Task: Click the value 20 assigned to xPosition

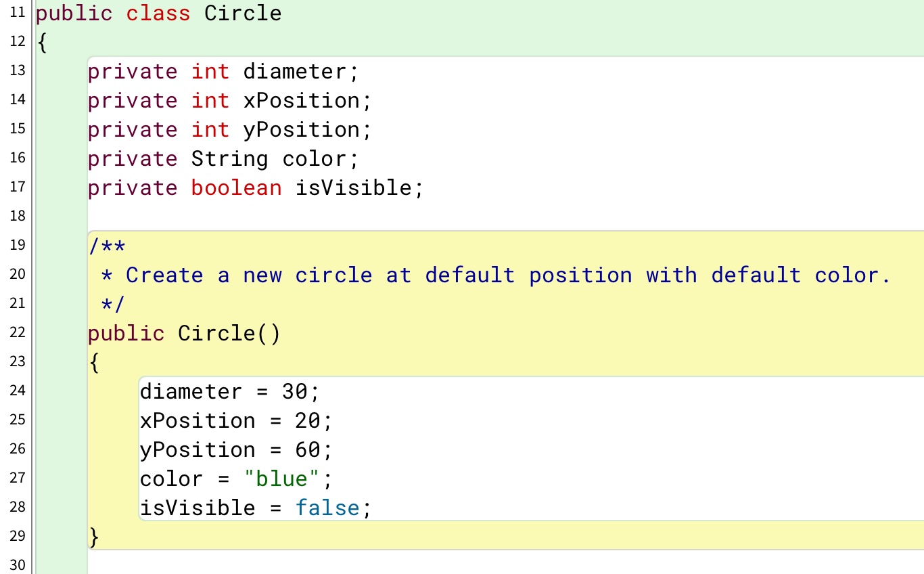Action: 307,421
